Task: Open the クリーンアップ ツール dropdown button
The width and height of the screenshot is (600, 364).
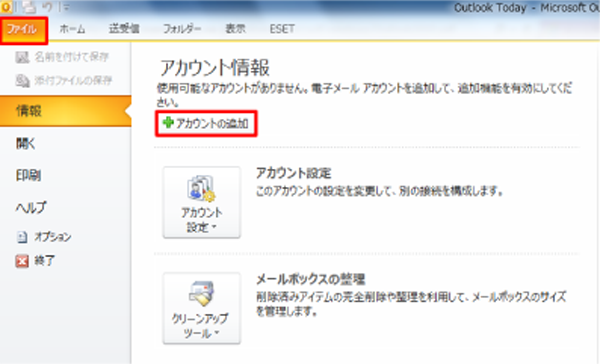Action: pos(202,308)
